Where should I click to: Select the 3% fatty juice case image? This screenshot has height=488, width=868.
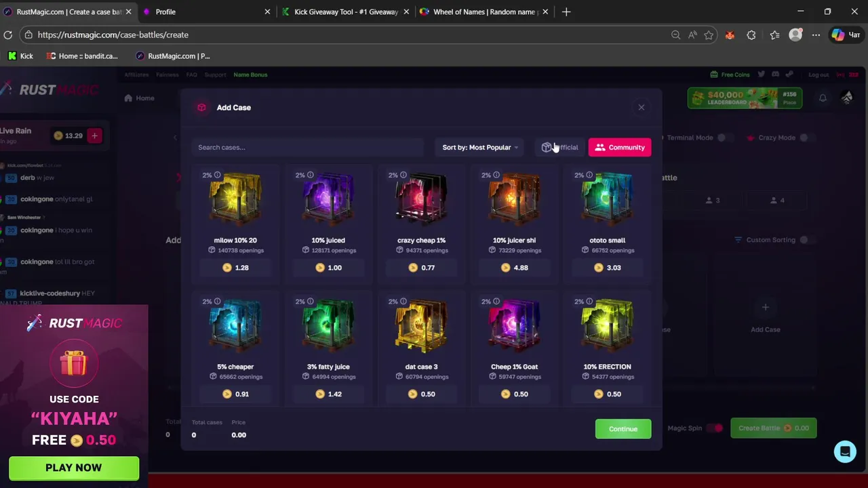pyautogui.click(x=328, y=325)
